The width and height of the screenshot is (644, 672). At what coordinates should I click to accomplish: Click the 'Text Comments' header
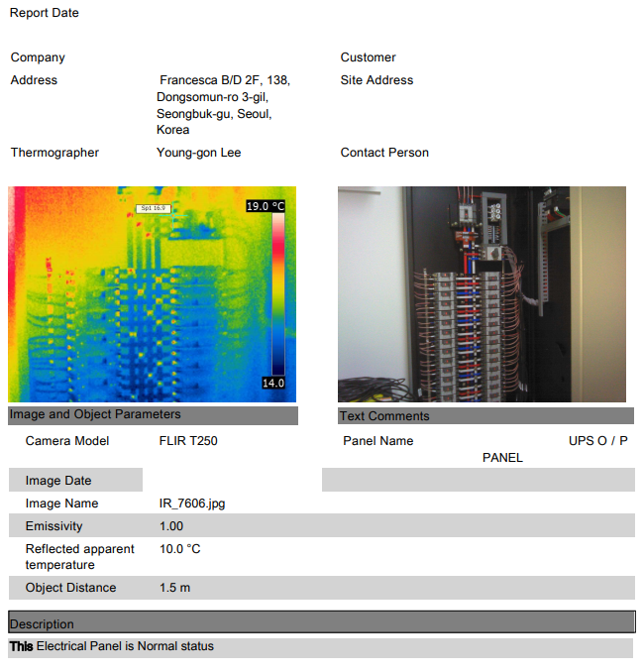(485, 416)
